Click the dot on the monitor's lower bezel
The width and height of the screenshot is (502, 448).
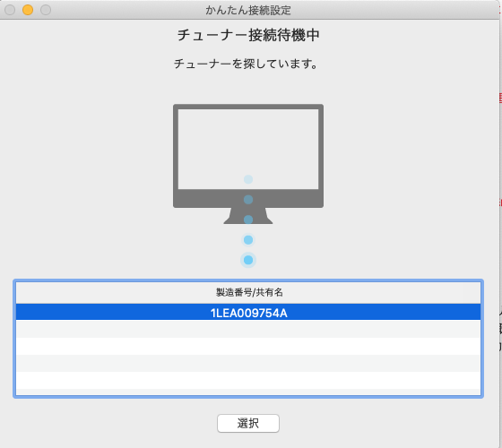click(x=248, y=200)
